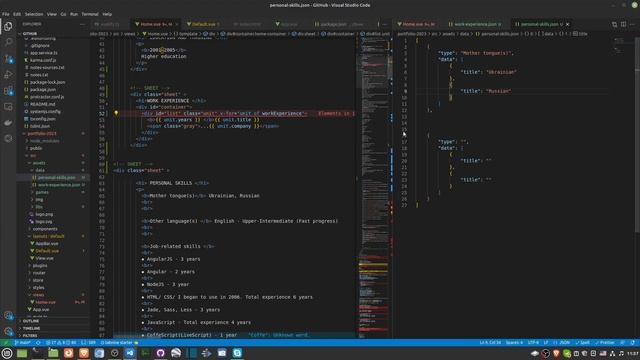
Task: Click the Visual Studio Code taskbar icon
Action: (130, 353)
